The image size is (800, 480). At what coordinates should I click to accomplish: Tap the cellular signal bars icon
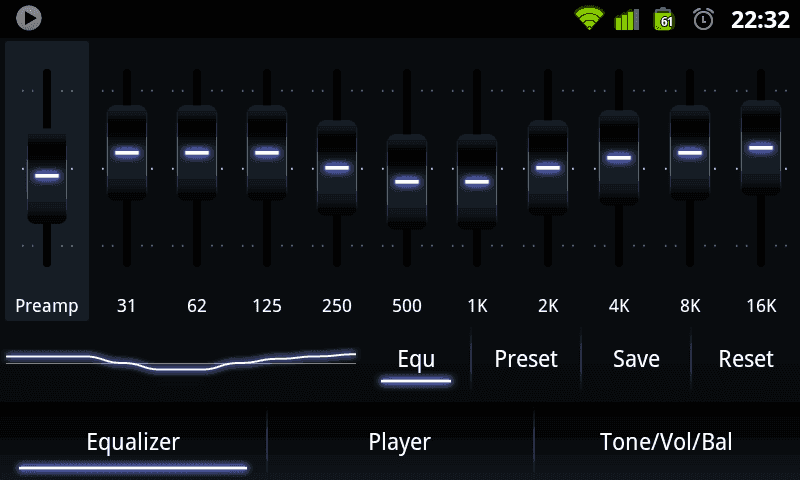tap(627, 19)
